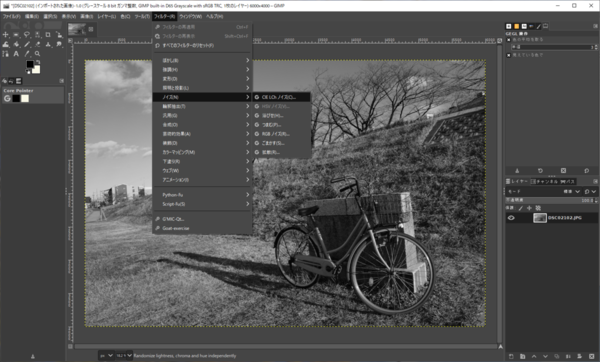Image resolution: width=600 pixels, height=362 pixels.
Task: Select the DSC02102.JPG layer thumbnail
Action: pos(540,218)
